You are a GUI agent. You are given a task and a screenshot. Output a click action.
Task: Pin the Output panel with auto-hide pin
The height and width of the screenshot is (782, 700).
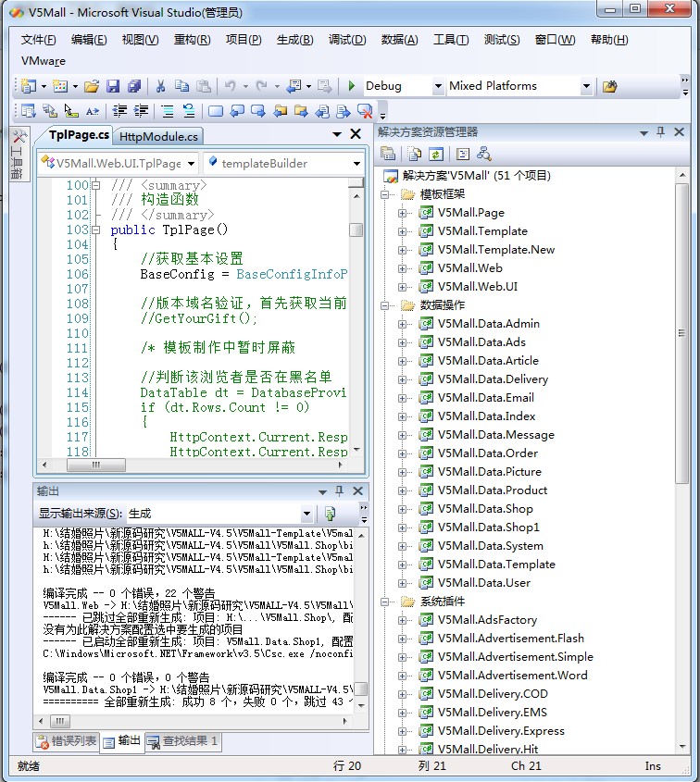pyautogui.click(x=339, y=490)
